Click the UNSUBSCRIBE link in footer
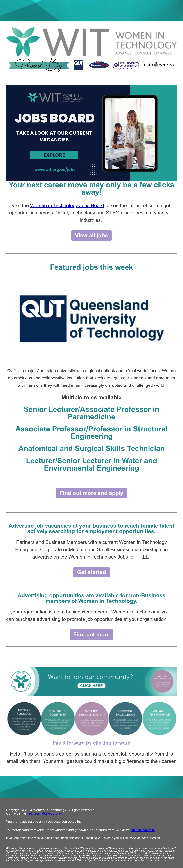183x868 pixels. coord(143,830)
